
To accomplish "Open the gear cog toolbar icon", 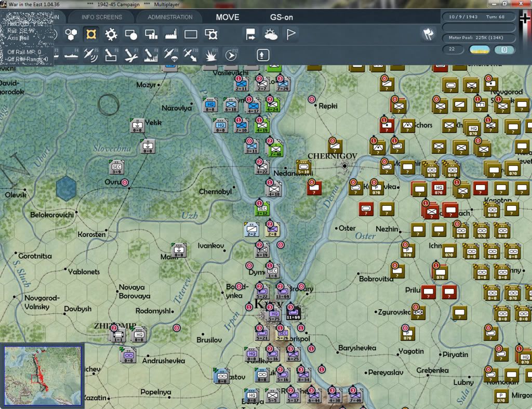I will (x=111, y=34).
